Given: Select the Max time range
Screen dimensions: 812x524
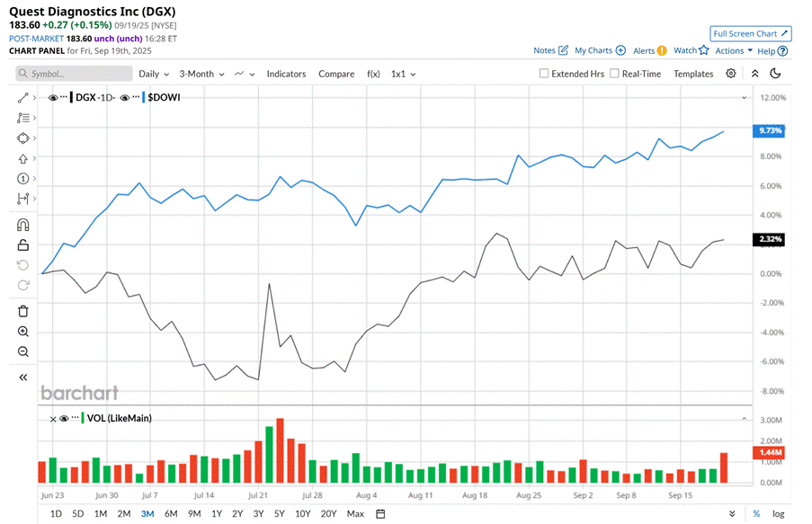Looking at the screenshot, I should pos(355,513).
